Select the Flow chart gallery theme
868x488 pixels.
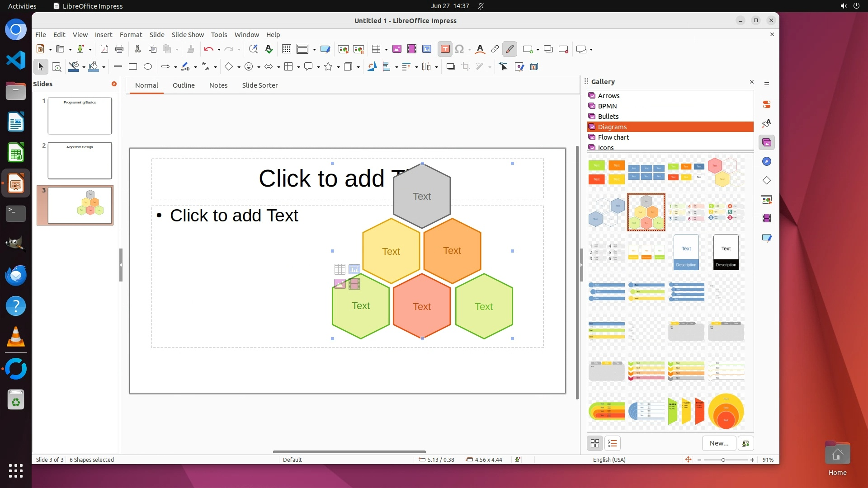[x=613, y=137]
